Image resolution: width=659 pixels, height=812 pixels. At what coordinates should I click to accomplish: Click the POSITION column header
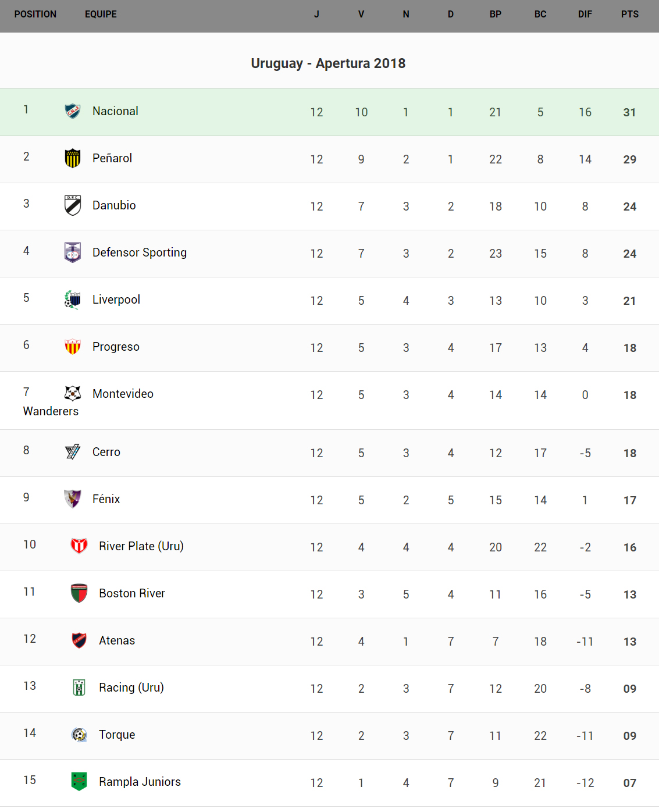point(35,14)
